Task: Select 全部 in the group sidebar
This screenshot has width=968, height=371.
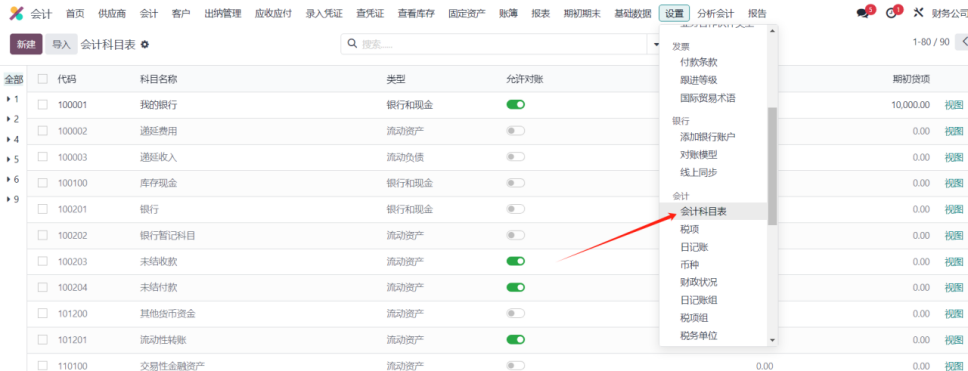Action: [x=14, y=79]
